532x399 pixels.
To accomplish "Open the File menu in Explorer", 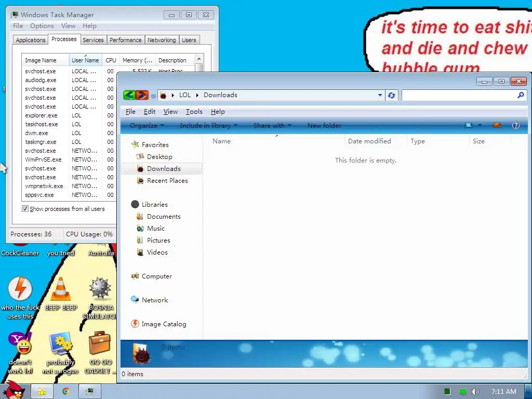I will click(130, 112).
